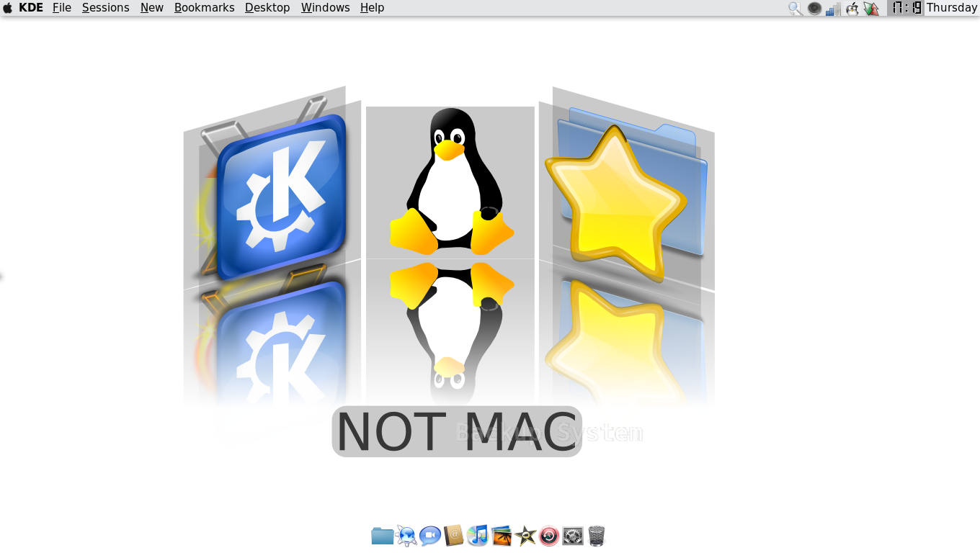Click the magnifying glass search tray icon
This screenshot has height=553, width=980.
click(796, 9)
